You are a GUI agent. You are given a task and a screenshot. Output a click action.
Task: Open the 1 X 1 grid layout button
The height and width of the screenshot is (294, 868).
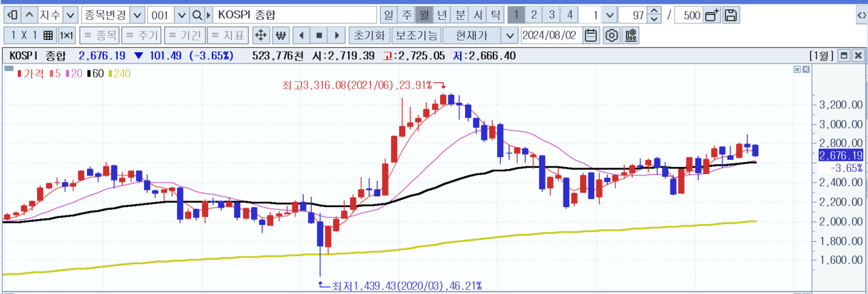(30, 35)
